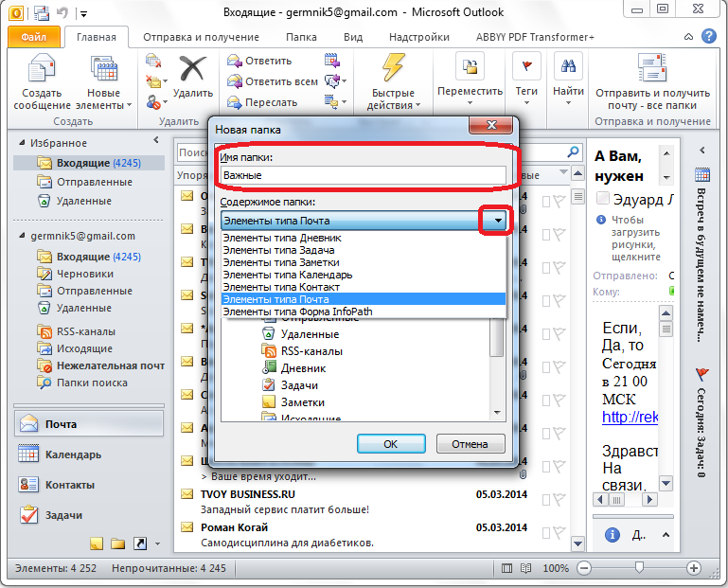Select Дневник in the folder location tree
This screenshot has height=588, width=728.
pos(303,368)
